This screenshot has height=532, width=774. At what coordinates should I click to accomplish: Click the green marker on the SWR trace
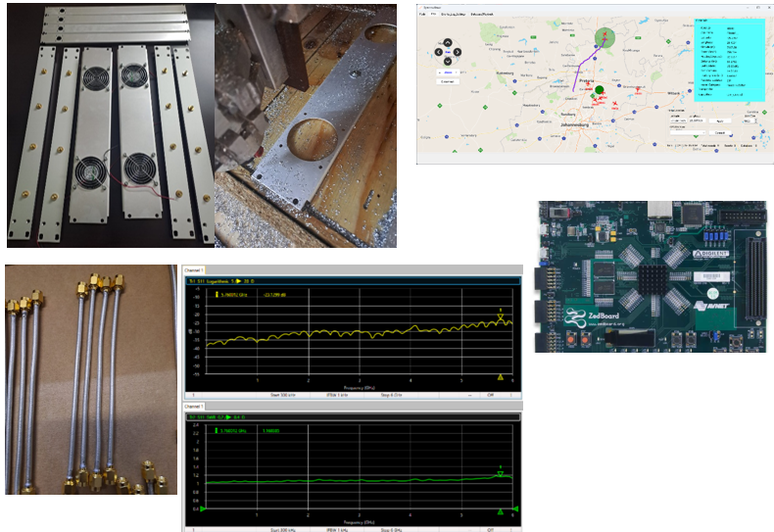tap(501, 473)
